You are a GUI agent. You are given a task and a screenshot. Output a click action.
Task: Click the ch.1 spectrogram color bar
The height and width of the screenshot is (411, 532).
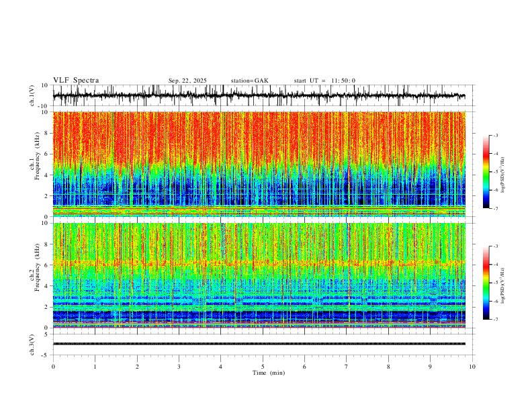486,172
